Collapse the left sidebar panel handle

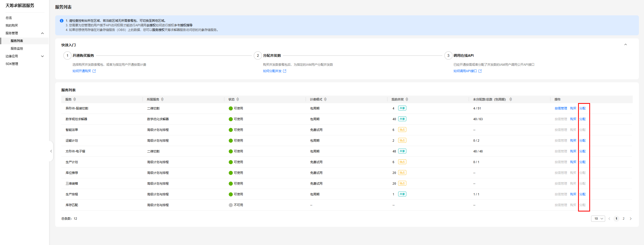(x=51, y=151)
